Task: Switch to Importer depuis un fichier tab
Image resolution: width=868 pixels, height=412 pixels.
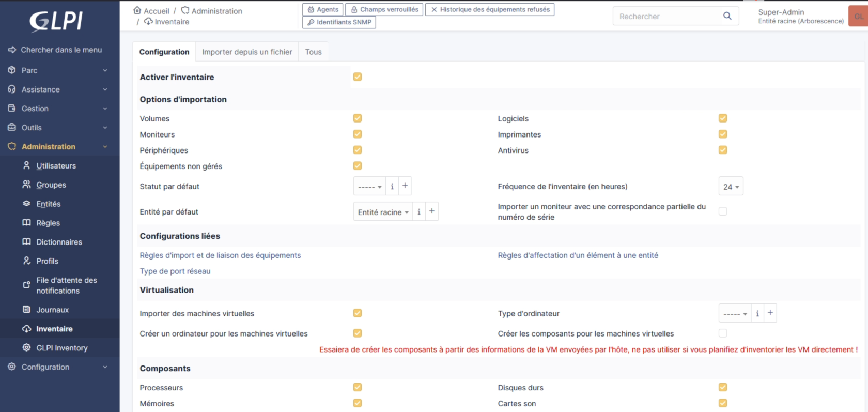Action: tap(247, 52)
